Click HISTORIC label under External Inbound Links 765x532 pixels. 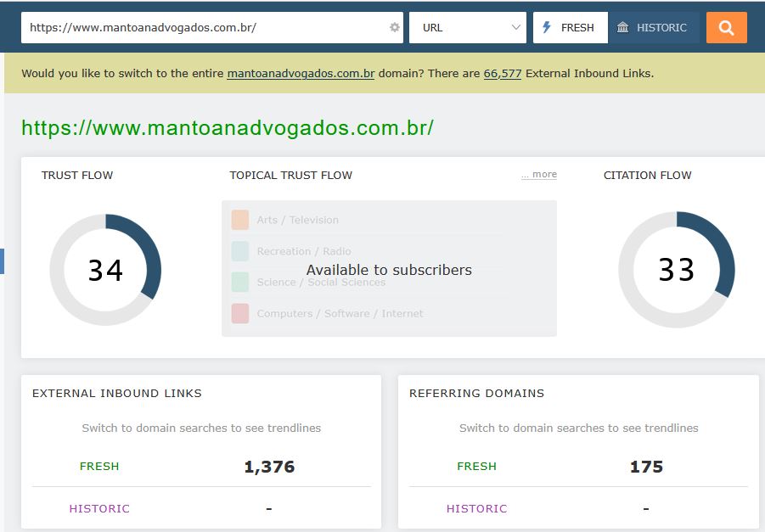click(99, 509)
